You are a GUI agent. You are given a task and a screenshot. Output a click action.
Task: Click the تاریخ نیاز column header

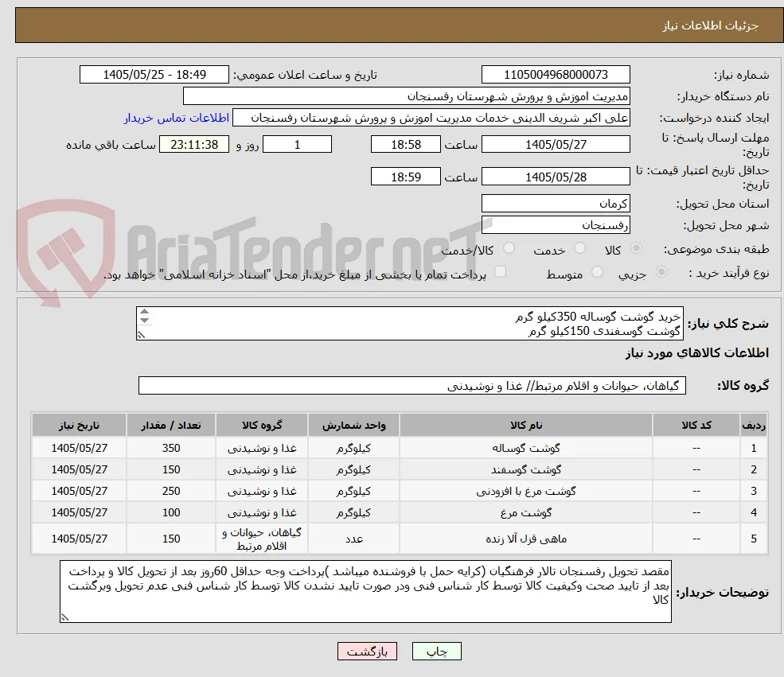[x=79, y=425]
